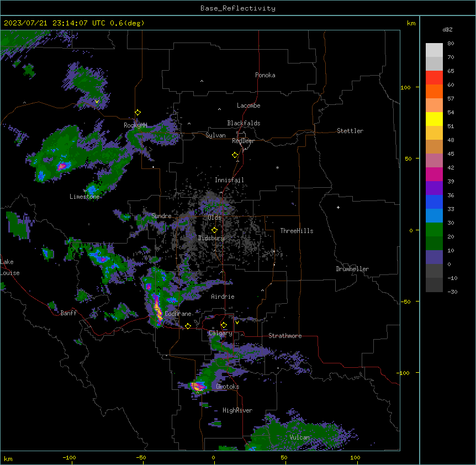Image resolution: width=476 pixels, height=465 pixels.
Task: Click the km unit label above the legend
Action: pos(411,23)
